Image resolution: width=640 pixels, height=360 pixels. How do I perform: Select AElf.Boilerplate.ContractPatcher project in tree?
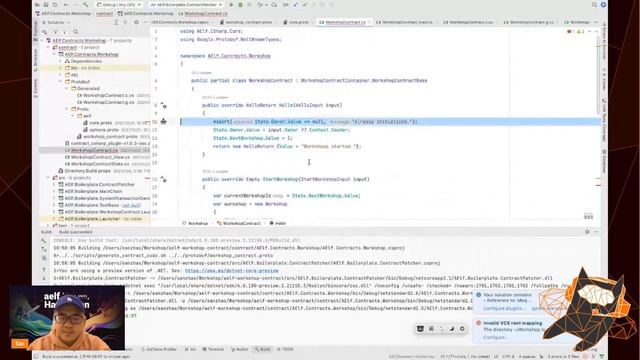[99, 184]
